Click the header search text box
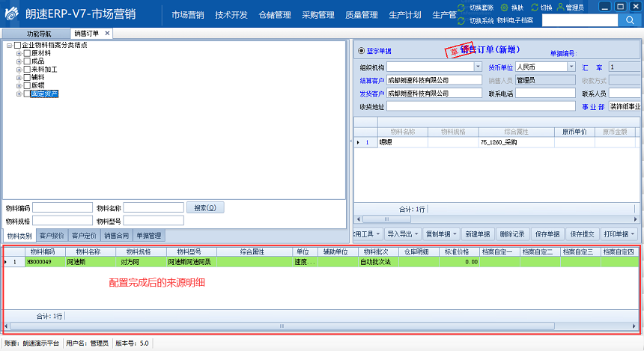 (580, 20)
